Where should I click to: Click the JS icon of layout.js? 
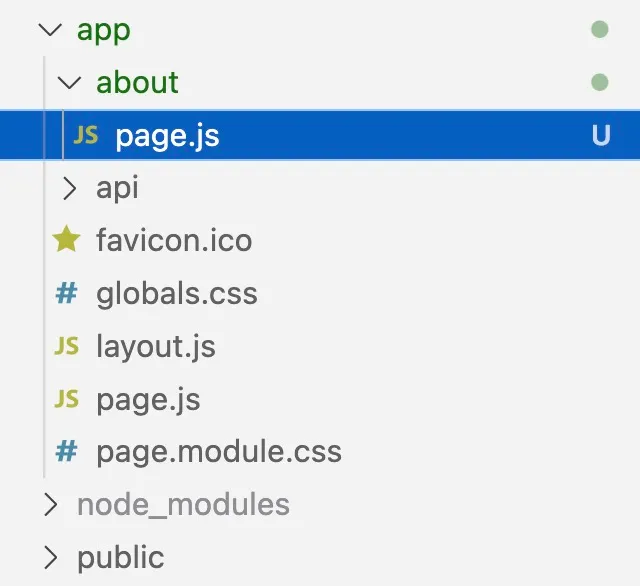[x=67, y=346]
